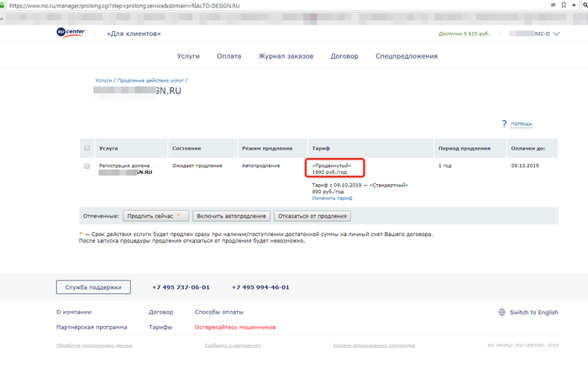Click Отказаться от продления button
Image resolution: width=588 pixels, height=368 pixels.
[312, 216]
